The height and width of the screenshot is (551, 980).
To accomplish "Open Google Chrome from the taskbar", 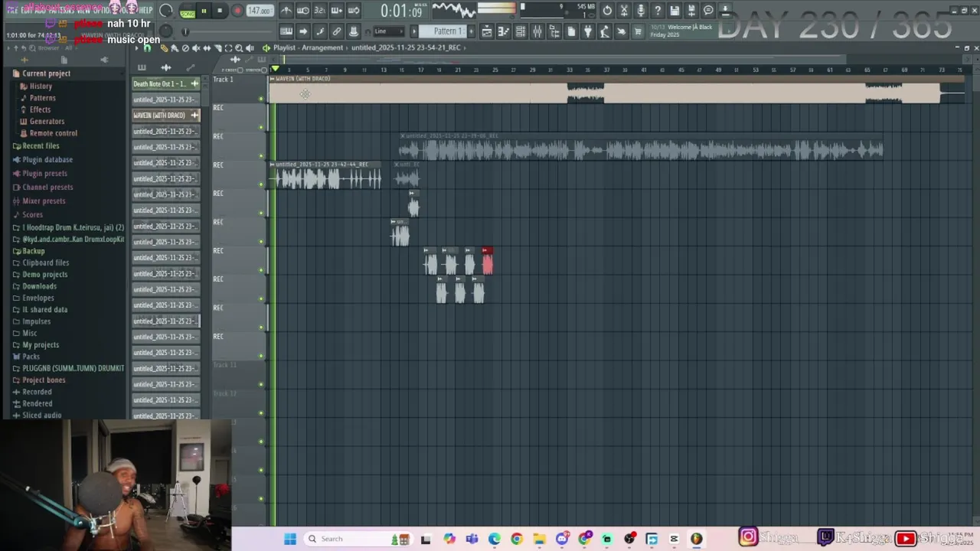I will [x=517, y=539].
